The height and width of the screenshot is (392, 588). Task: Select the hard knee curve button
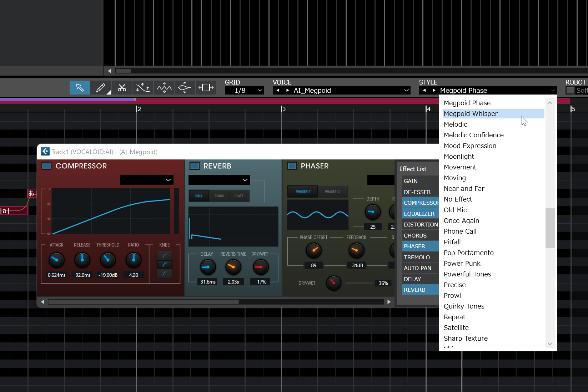click(x=165, y=274)
